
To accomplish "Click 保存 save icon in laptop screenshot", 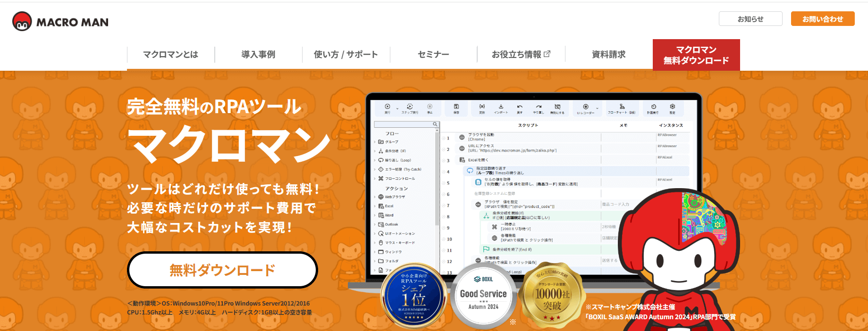I will point(456,108).
